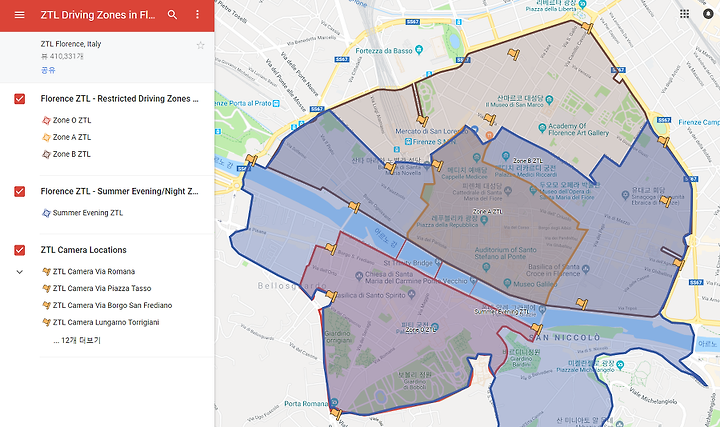Click the St Trinity Bridge label
This screenshot has height=427, width=720.
tap(408, 263)
